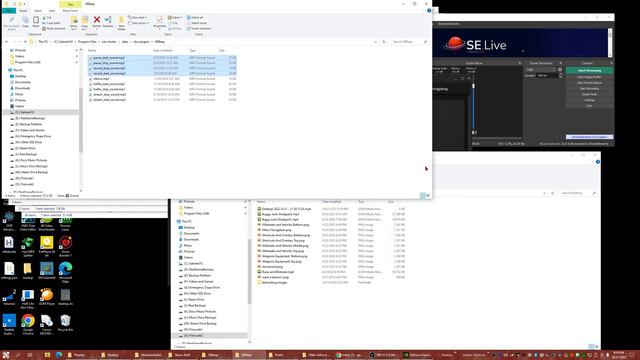The height and width of the screenshot is (360, 640).
Task: Open the Copy to dropdown
Action: [84, 22]
